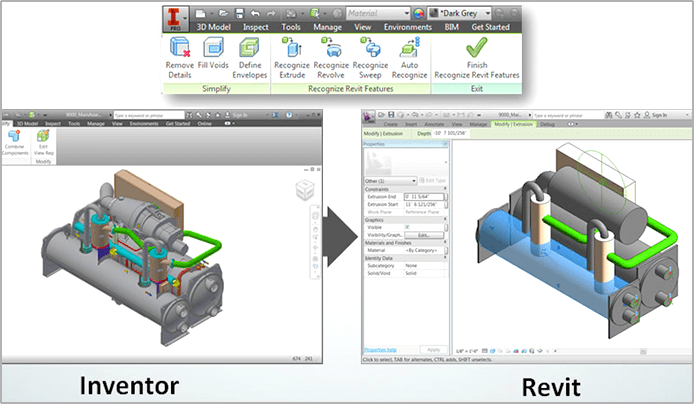Click the Edit Type button in Properties
The width and height of the screenshot is (694, 404).
pyautogui.click(x=432, y=181)
